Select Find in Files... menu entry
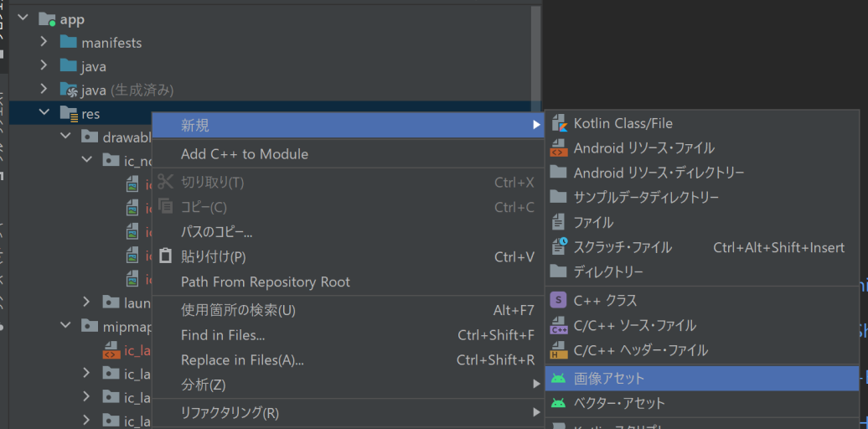This screenshot has height=429, width=868. 223,335
